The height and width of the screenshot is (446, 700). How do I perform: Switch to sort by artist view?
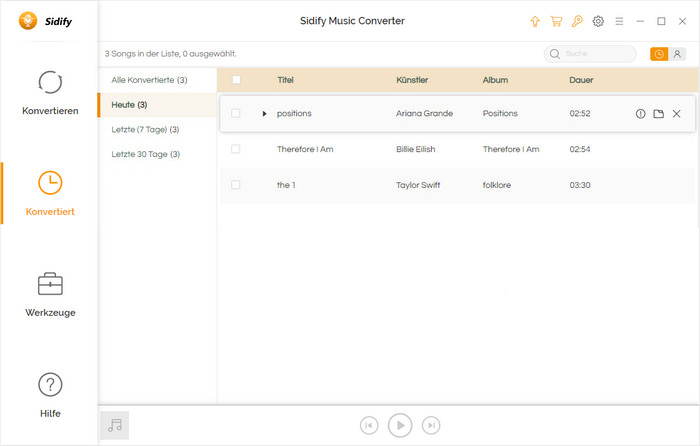tap(677, 54)
